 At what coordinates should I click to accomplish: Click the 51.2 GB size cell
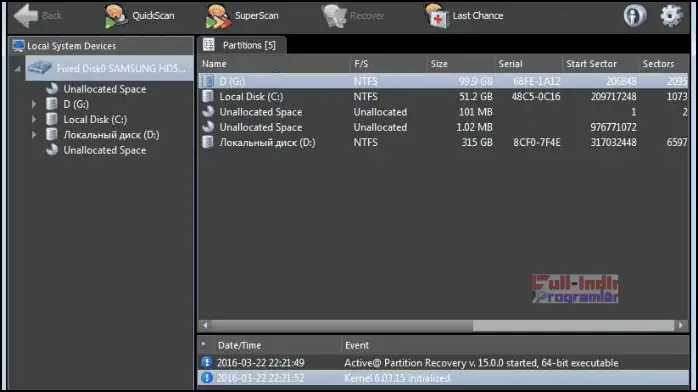476,97
